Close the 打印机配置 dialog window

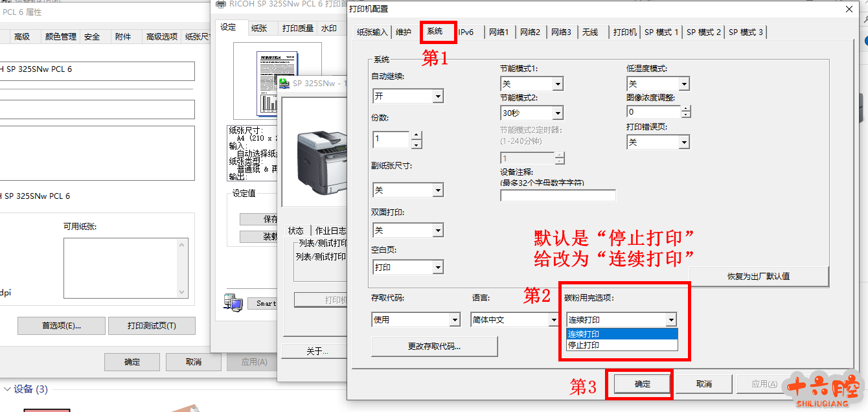849,9
